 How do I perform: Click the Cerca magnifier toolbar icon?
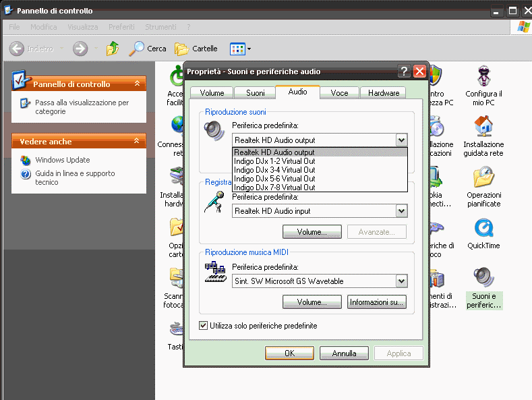coord(137,49)
